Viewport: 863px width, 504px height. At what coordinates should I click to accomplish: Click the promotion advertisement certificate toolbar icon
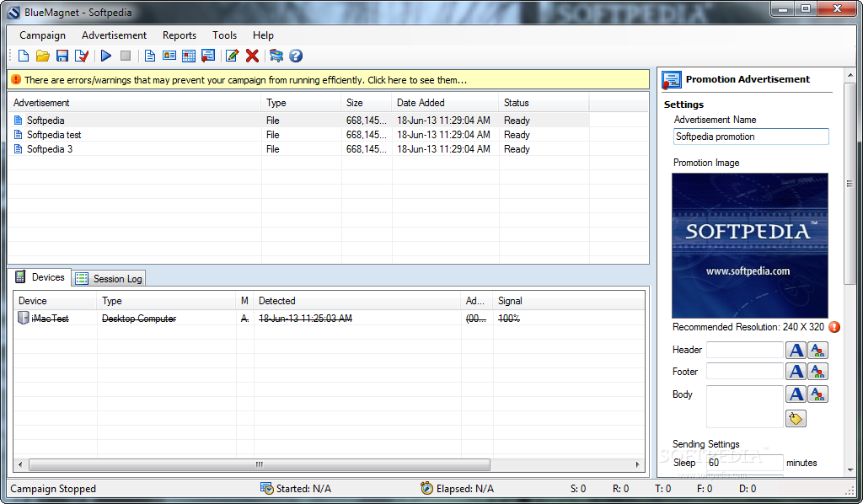(208, 56)
